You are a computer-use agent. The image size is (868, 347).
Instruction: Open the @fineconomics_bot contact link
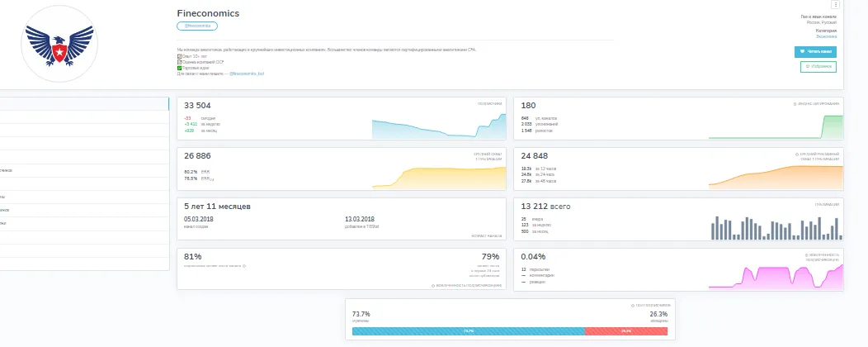coord(247,74)
